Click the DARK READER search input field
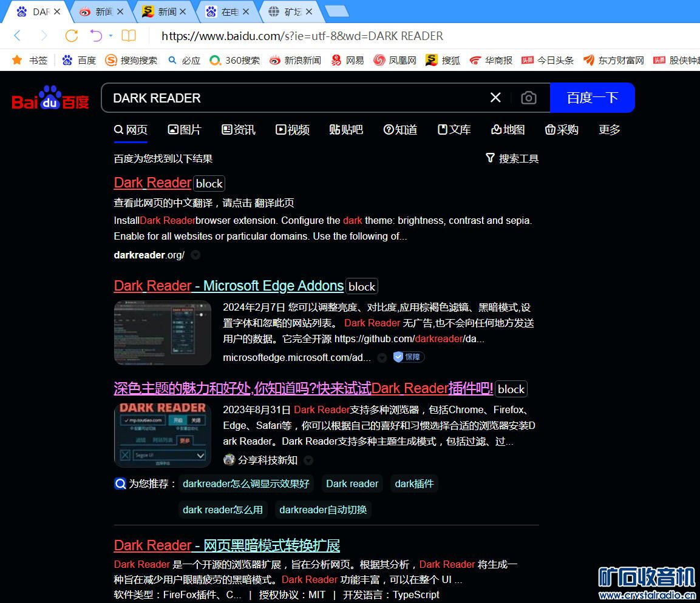The width and height of the screenshot is (700, 603). pyautogui.click(x=294, y=98)
